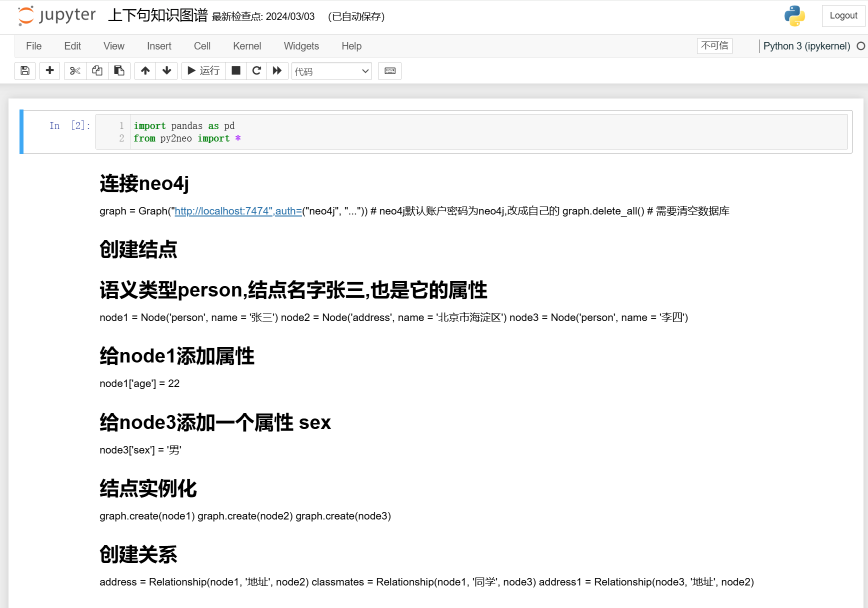The width and height of the screenshot is (868, 608).
Task: Restart kernel and run all fast-forward icon
Action: click(x=277, y=71)
